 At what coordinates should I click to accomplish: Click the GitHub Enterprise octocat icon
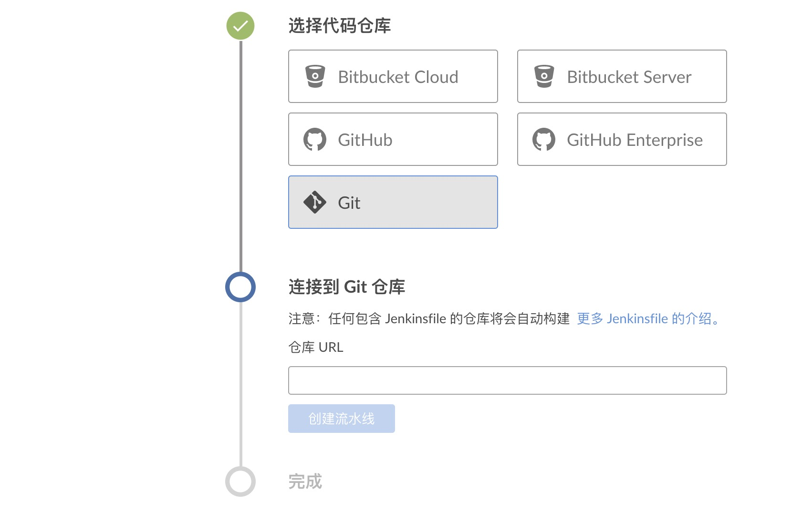[x=544, y=140]
